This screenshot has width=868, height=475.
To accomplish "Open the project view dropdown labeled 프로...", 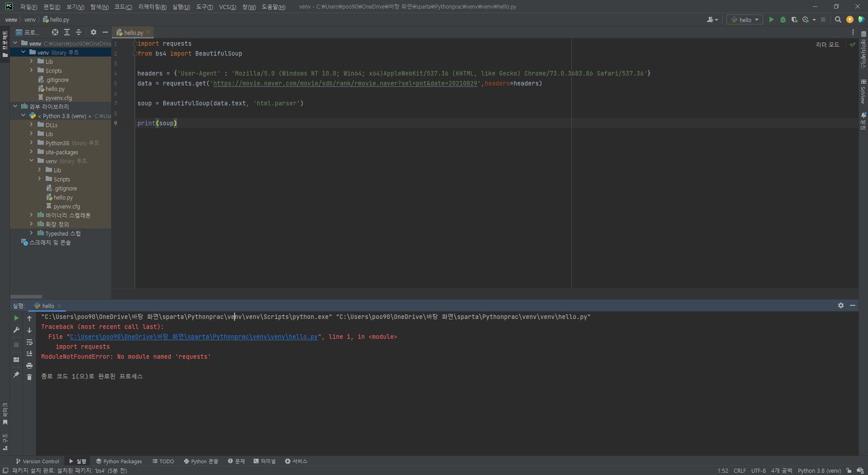I will pos(28,32).
